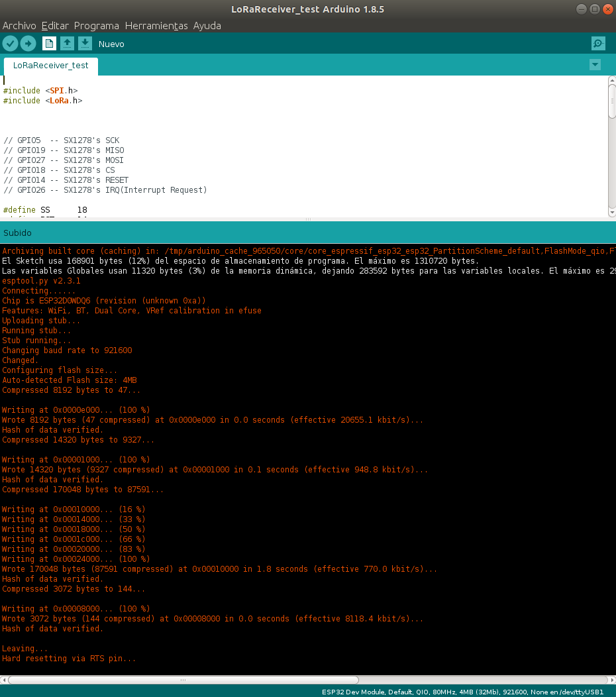Create a new sketch with the page icon
The width and height of the screenshot is (616, 697).
49,44
